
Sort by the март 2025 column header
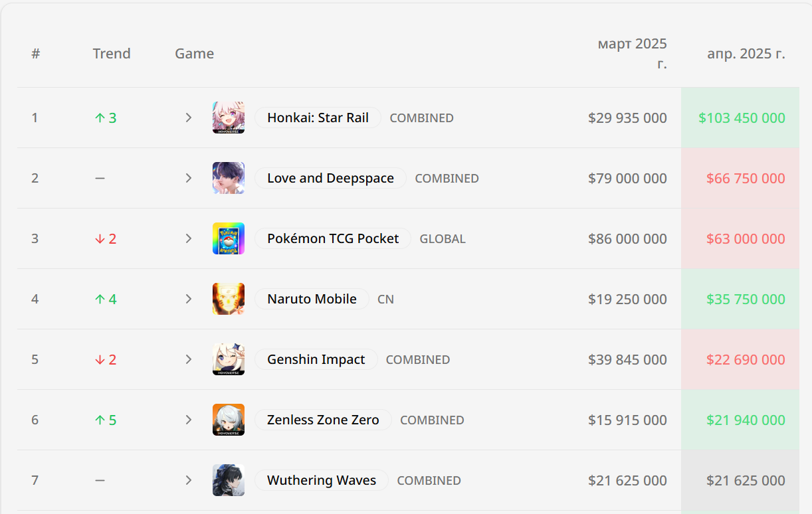click(x=632, y=54)
